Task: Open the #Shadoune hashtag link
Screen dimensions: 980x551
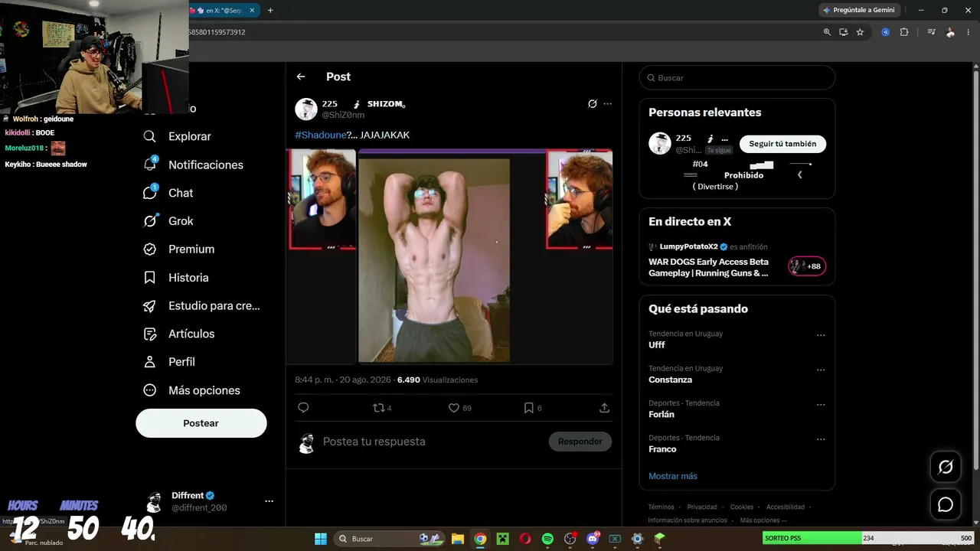Action: [321, 135]
